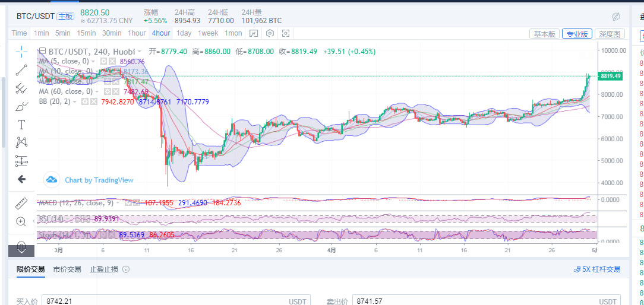644x305 pixels.
Task: Remove the MACD indicator
Action: click(136, 203)
